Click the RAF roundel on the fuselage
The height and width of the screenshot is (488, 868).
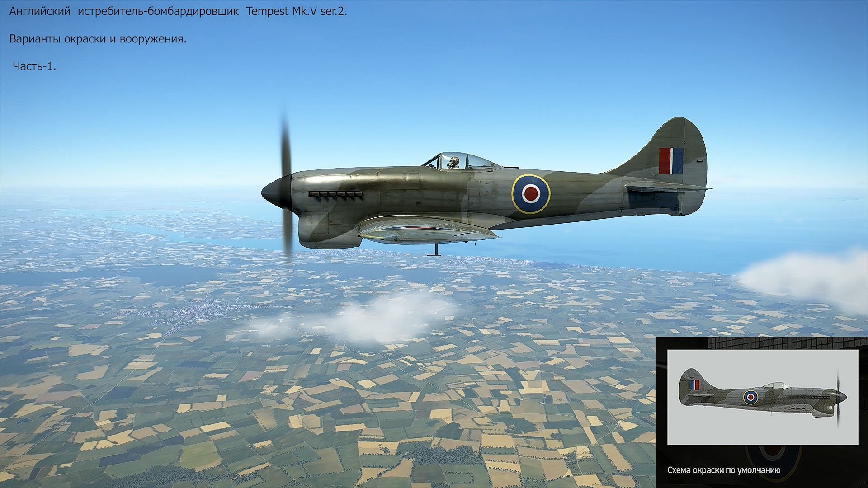point(531,194)
